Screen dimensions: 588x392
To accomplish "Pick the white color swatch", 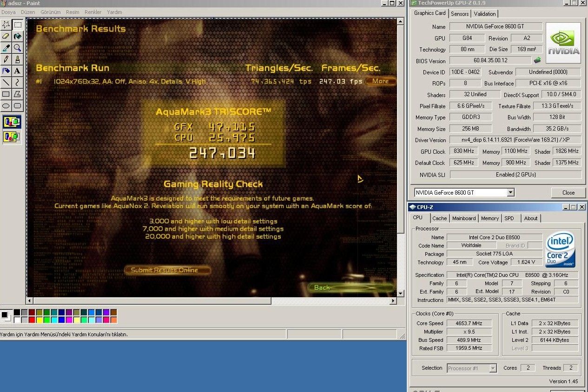I will 17,320.
